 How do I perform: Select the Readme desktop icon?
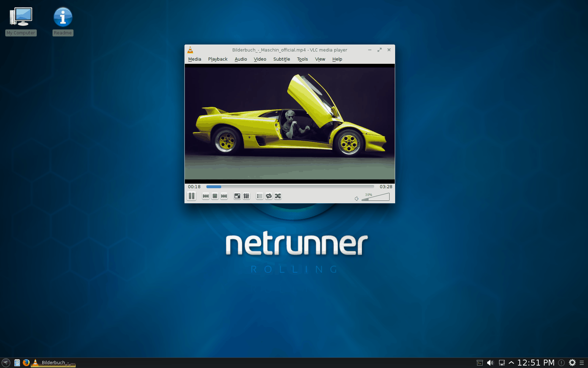click(x=63, y=21)
